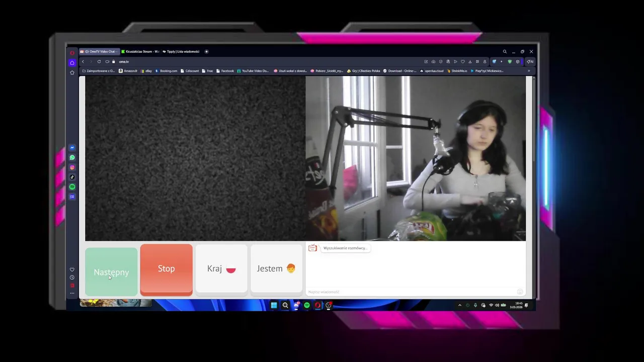Open Zaimportowane bookmarks folder
The image size is (644, 362).
[x=99, y=71]
